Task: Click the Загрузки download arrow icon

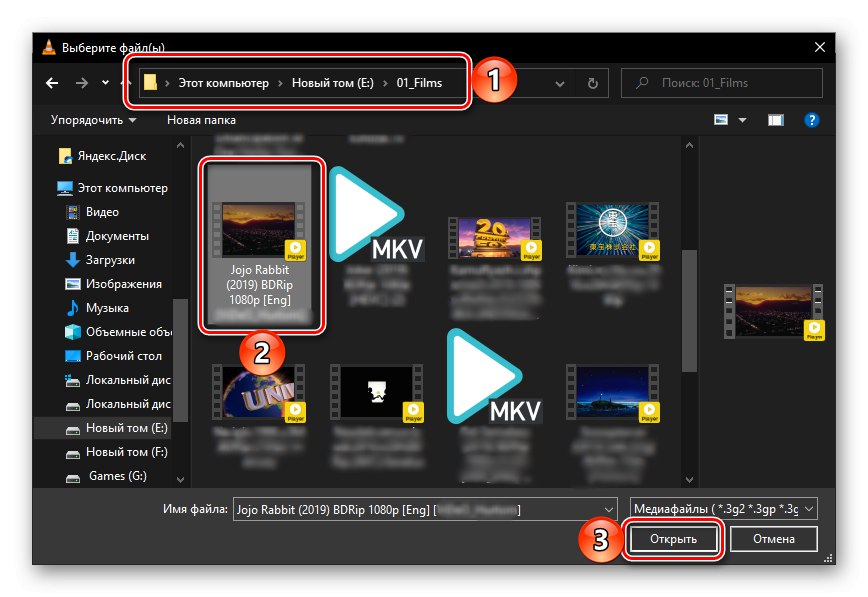Action: pyautogui.click(x=73, y=260)
